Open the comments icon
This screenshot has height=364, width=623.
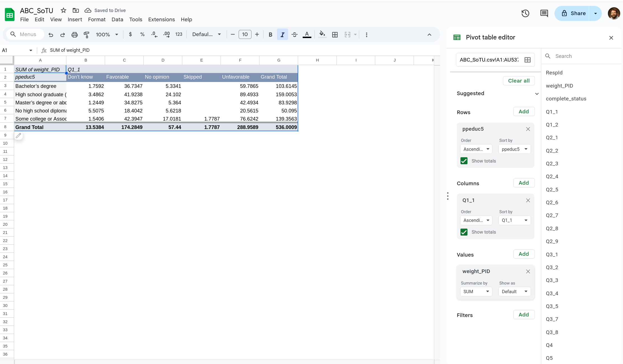point(544,13)
